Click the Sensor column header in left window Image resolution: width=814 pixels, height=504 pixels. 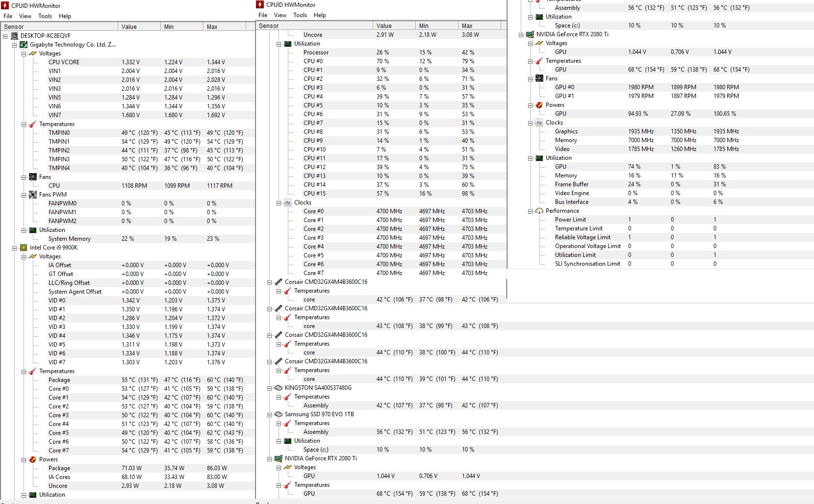(x=59, y=26)
